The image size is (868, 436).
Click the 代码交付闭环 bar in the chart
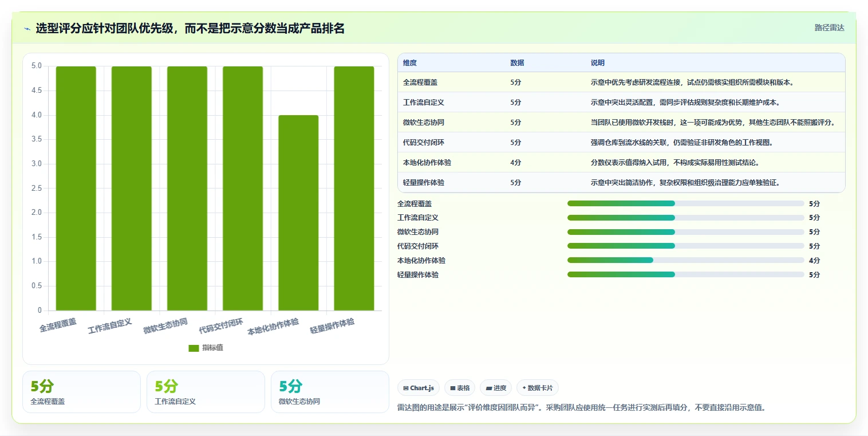pyautogui.click(x=243, y=188)
